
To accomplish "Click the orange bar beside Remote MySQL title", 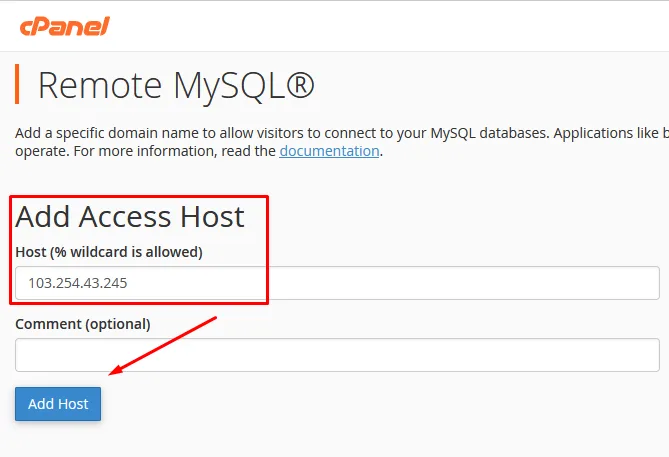I will (x=17, y=84).
